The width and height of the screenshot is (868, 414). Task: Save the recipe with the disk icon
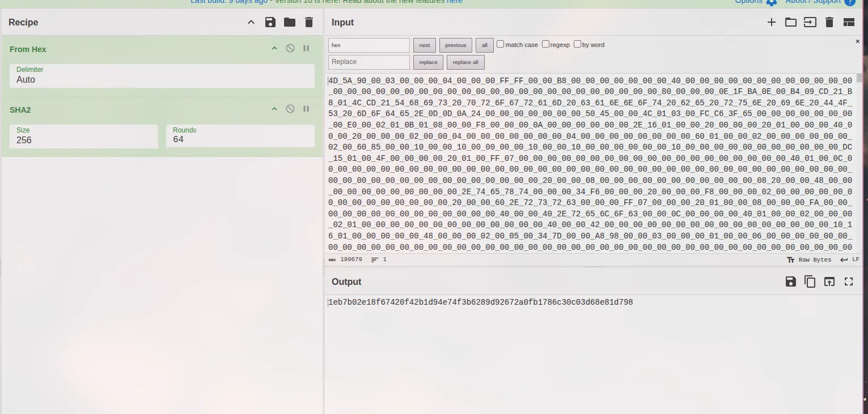(x=270, y=22)
